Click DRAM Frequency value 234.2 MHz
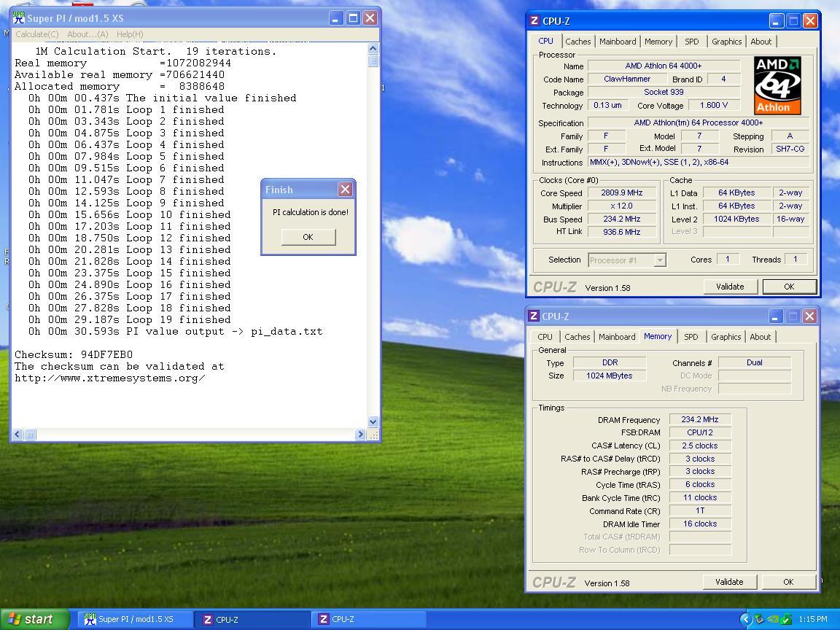This screenshot has height=630, width=840. pos(700,419)
